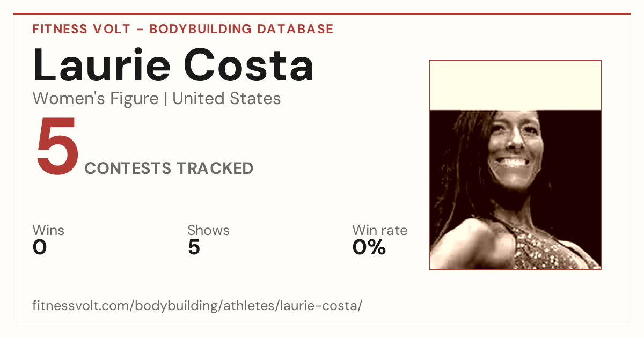Select the Laurie Costa name heading

173,65
